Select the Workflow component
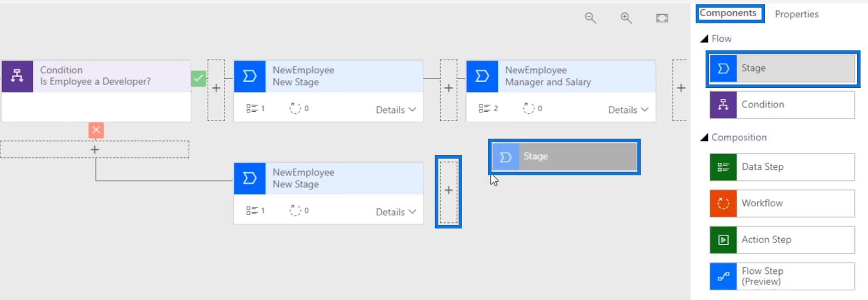 point(782,203)
